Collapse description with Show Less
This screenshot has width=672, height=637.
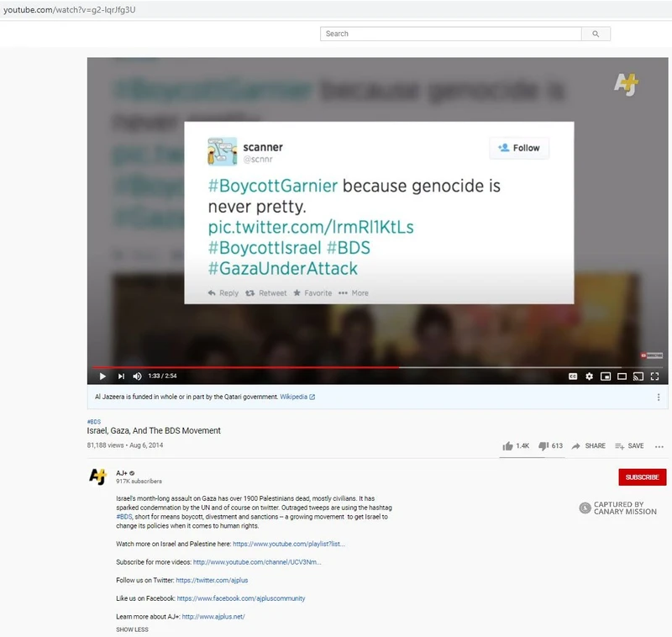(132, 629)
